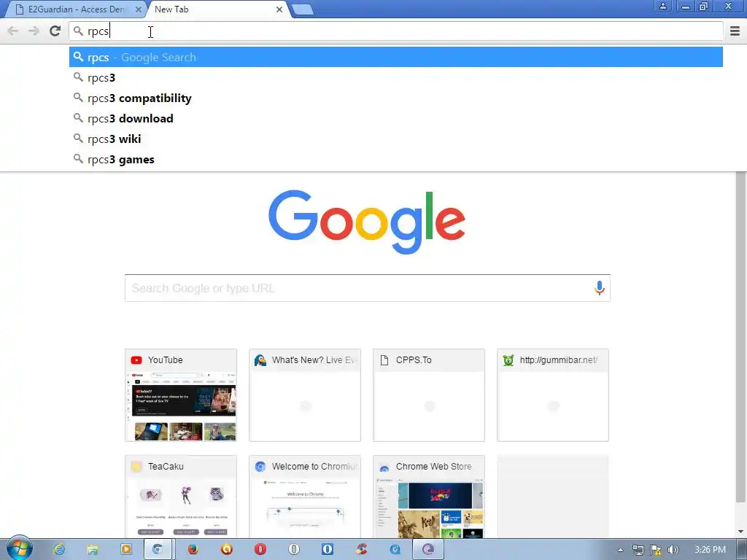This screenshot has width=747, height=560.
Task: Open the Windows Start menu orb
Action: click(x=19, y=549)
